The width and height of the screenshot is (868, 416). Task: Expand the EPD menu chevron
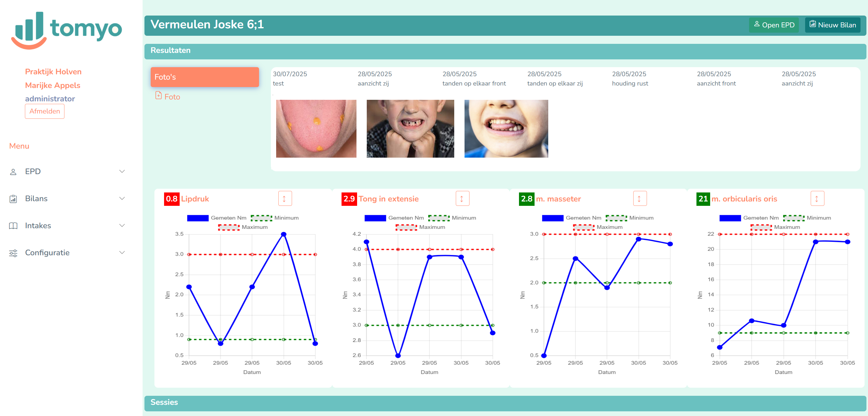pos(122,171)
